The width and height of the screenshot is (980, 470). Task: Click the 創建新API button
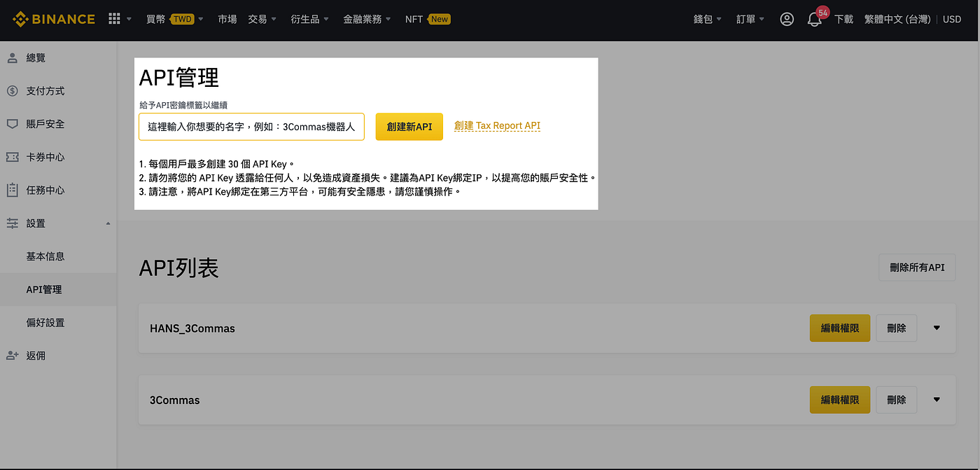point(409,127)
